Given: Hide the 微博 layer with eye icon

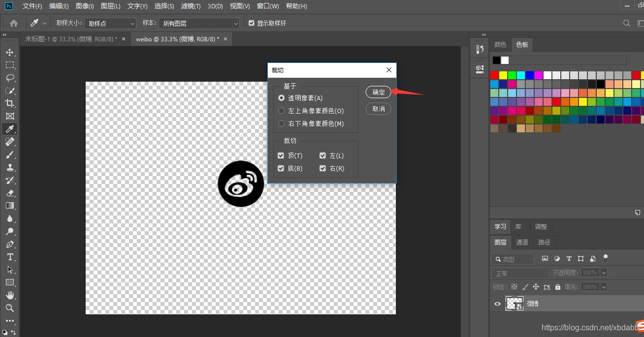Looking at the screenshot, I should tap(497, 304).
